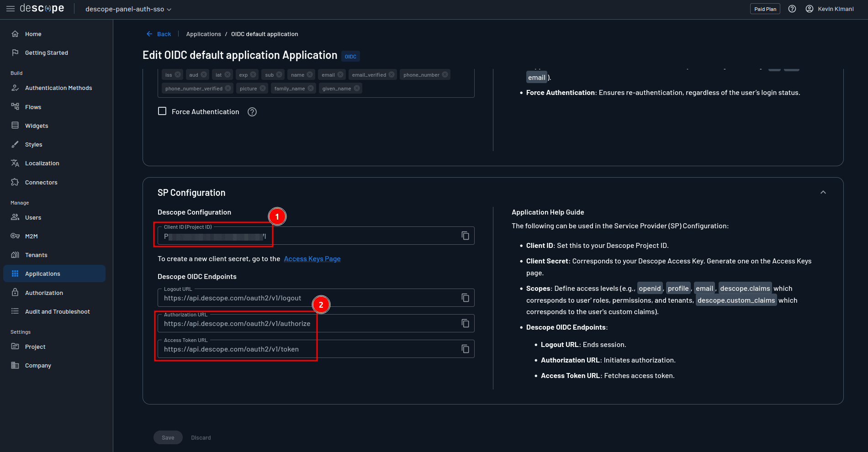Collapse the SP Configuration section
868x452 pixels.
(823, 192)
